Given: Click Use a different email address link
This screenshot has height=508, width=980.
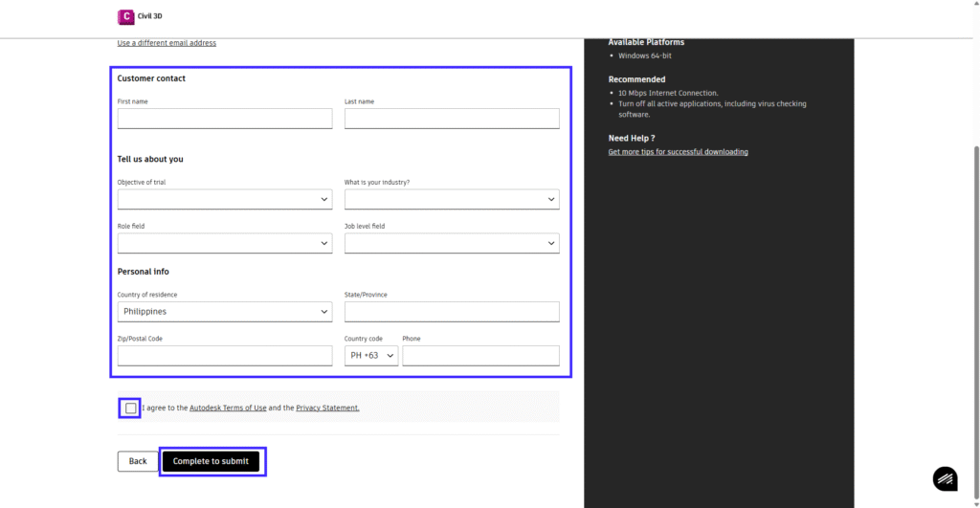Looking at the screenshot, I should (167, 43).
